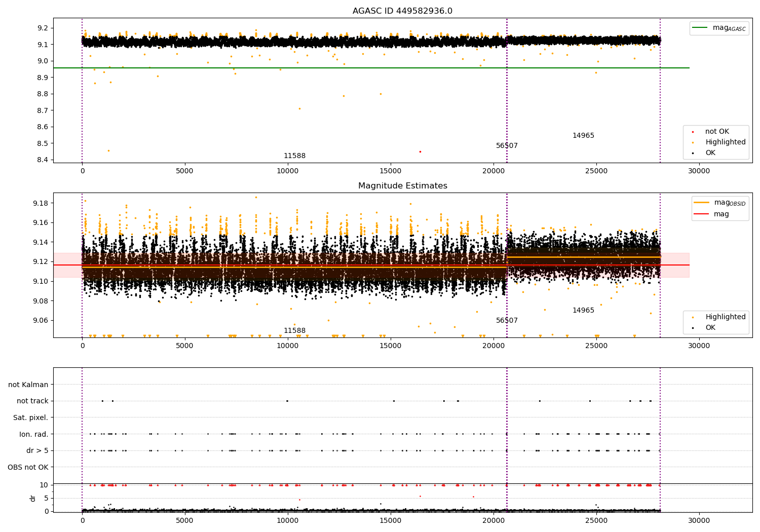
Task: Click the green mag AGASC line sample in legend
Action: [700, 28]
